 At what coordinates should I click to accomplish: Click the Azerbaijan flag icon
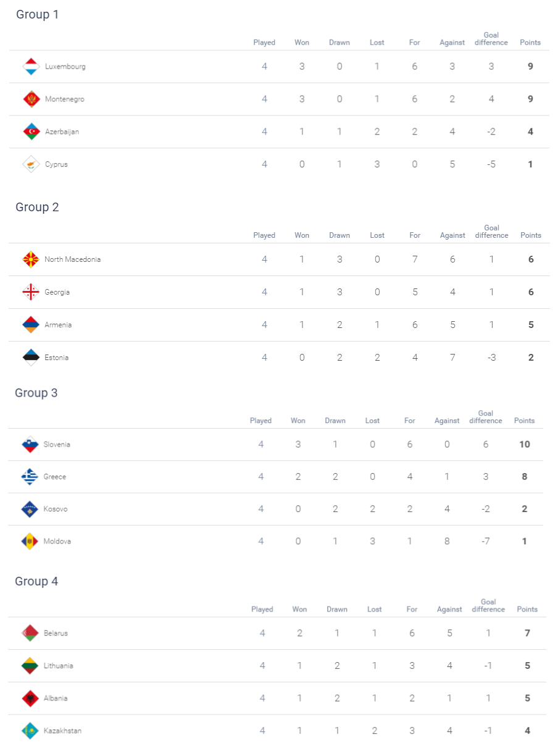click(x=31, y=132)
